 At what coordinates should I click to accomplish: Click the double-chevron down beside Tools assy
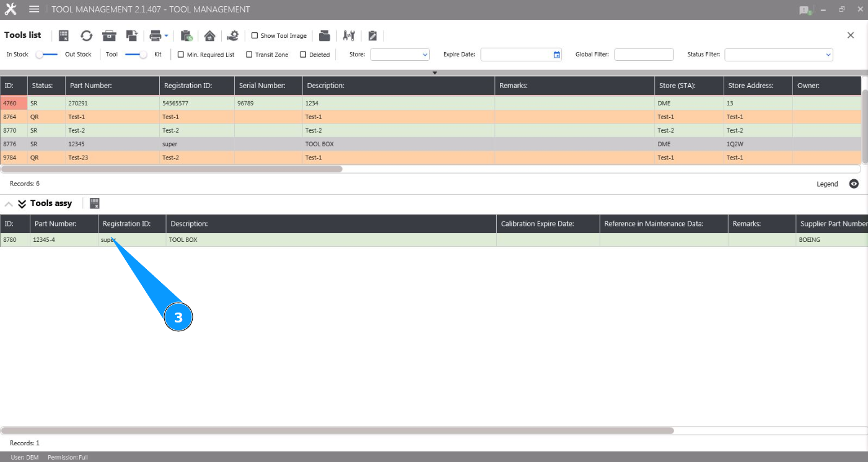[x=22, y=203]
